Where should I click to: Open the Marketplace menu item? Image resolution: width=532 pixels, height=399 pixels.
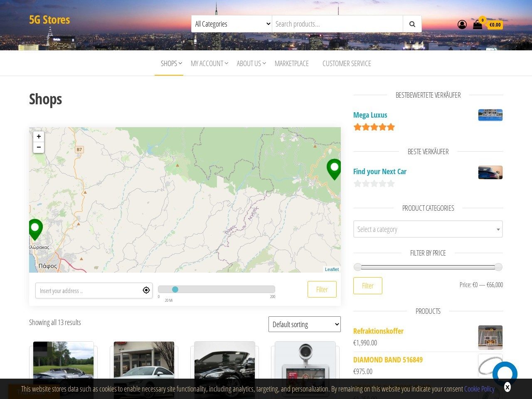pyautogui.click(x=292, y=64)
